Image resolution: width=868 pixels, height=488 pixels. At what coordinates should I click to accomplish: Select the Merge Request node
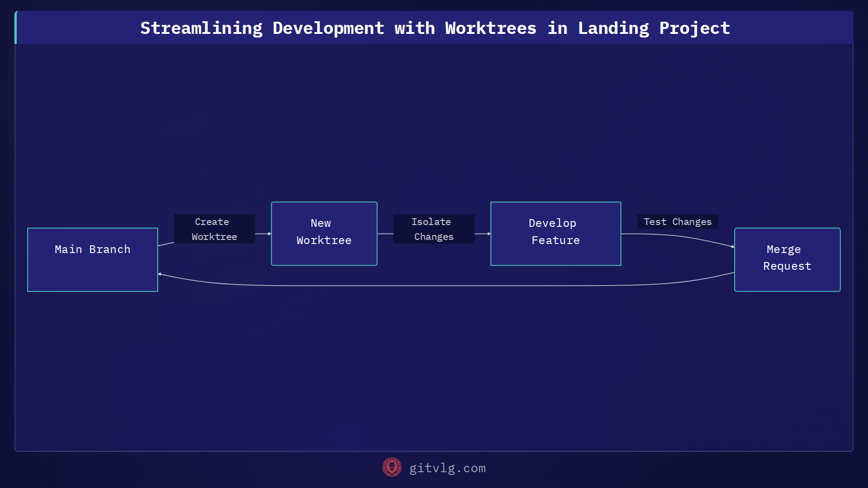tap(787, 260)
